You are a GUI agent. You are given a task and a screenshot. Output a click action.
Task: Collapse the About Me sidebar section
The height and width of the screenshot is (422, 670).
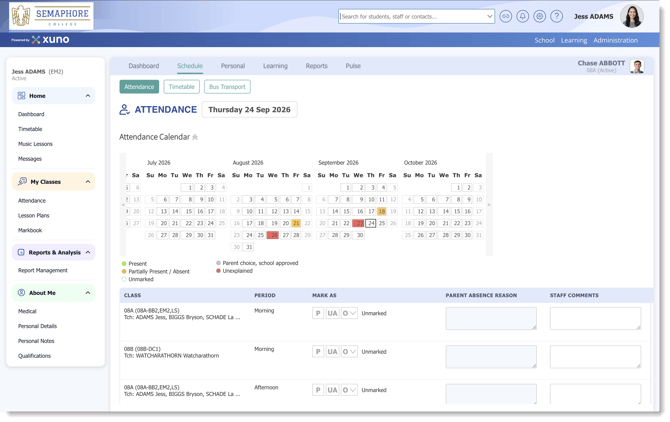click(88, 293)
